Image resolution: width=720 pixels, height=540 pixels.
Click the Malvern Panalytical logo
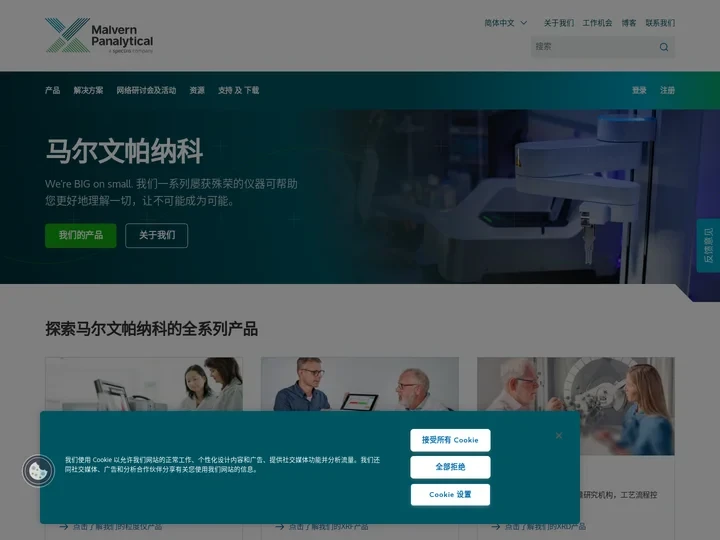pyautogui.click(x=99, y=35)
